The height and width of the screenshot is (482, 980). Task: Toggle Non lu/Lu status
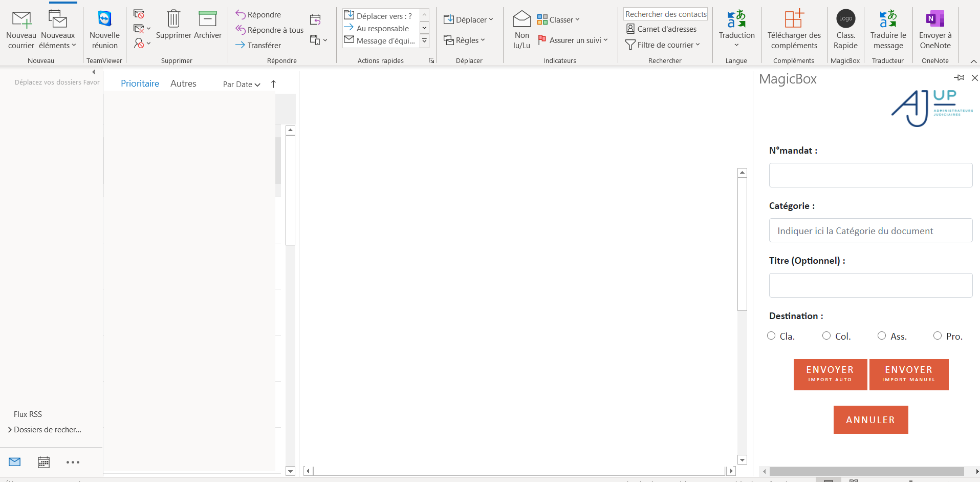click(521, 30)
